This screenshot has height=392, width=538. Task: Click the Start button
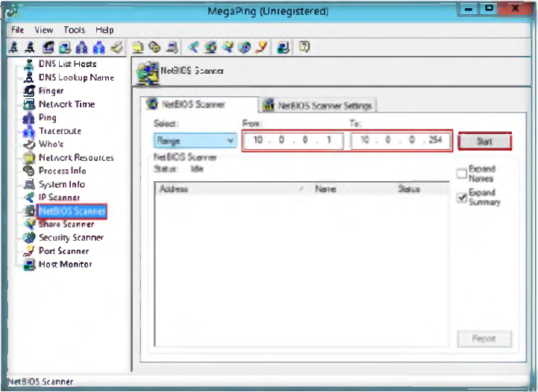click(x=484, y=141)
